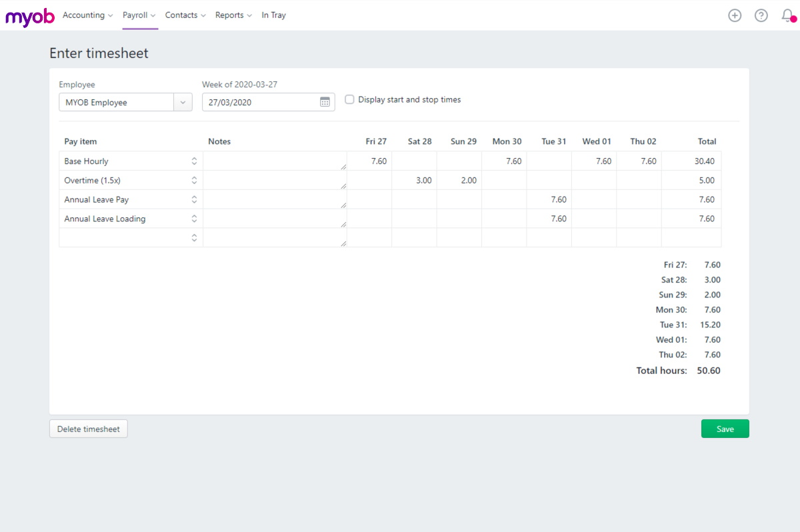Viewport: 800px width, 532px height.
Task: Click the MYOB logo
Action: pyautogui.click(x=30, y=16)
